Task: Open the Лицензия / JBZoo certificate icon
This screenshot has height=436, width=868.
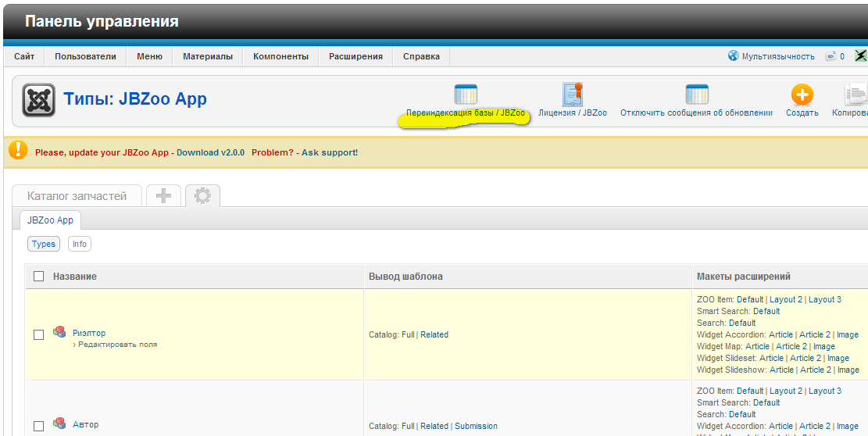Action: pyautogui.click(x=573, y=94)
